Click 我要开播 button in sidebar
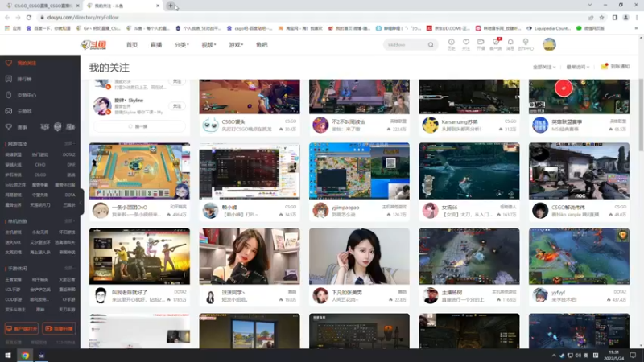644x362 pixels. [x=59, y=329]
